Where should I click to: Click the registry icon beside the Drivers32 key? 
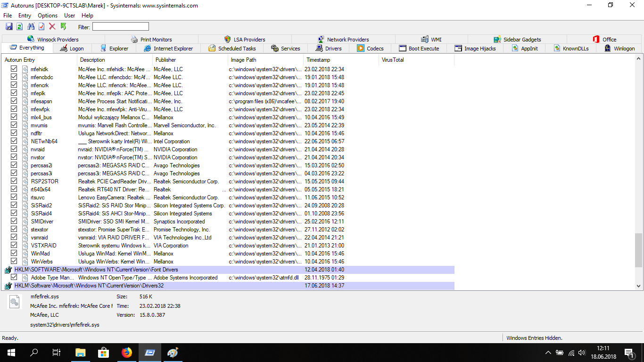click(x=8, y=286)
